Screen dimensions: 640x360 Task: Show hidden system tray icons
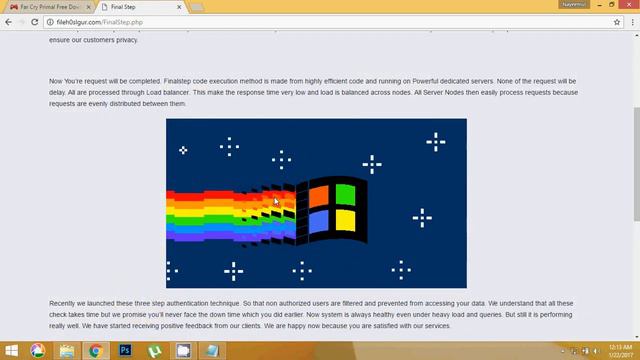point(563,351)
